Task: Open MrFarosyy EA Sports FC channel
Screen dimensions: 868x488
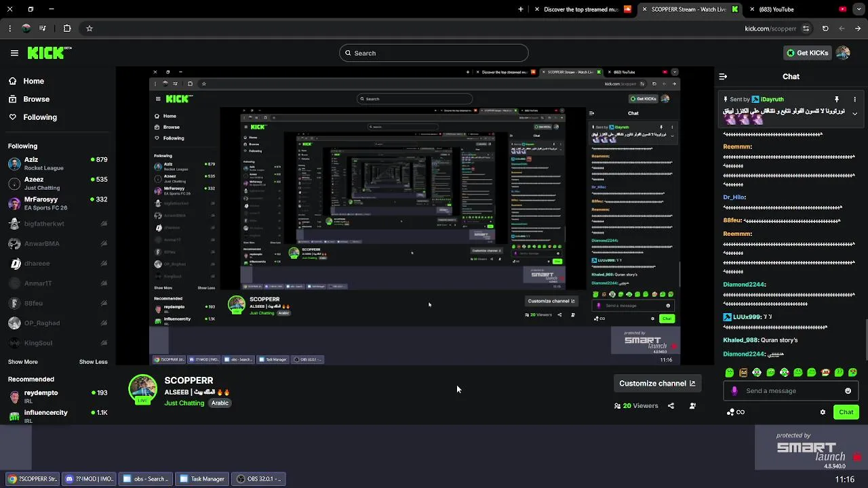Action: click(x=58, y=203)
